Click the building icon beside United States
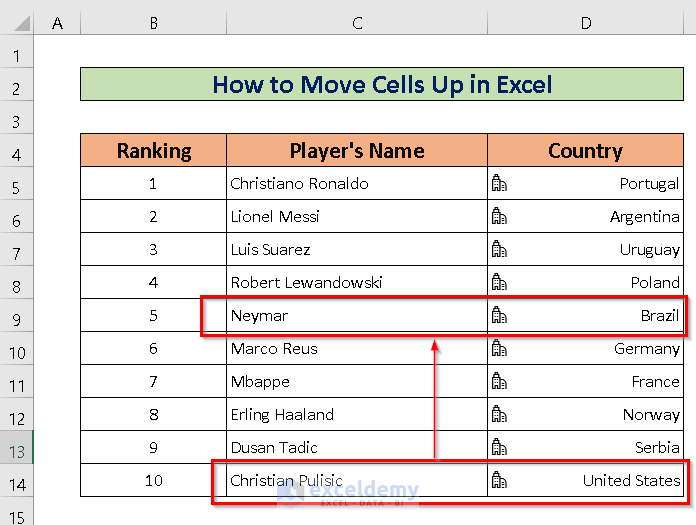This screenshot has width=696, height=525. [x=499, y=480]
